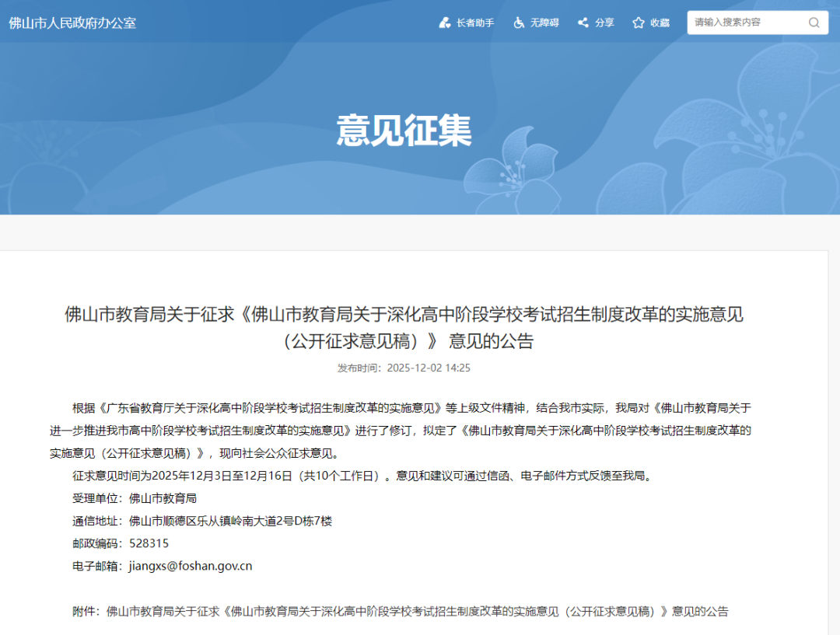Click the 收藏 text label

coord(660,23)
